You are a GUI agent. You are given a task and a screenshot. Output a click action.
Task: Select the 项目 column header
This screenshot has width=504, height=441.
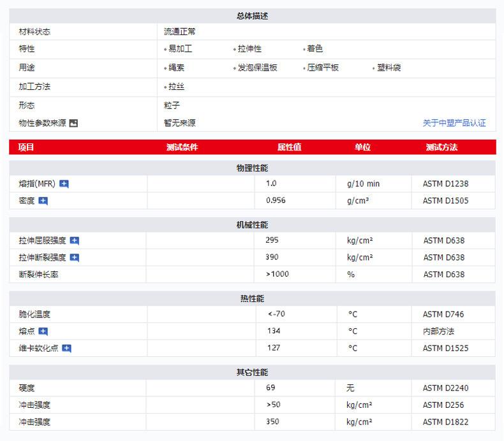[26, 147]
